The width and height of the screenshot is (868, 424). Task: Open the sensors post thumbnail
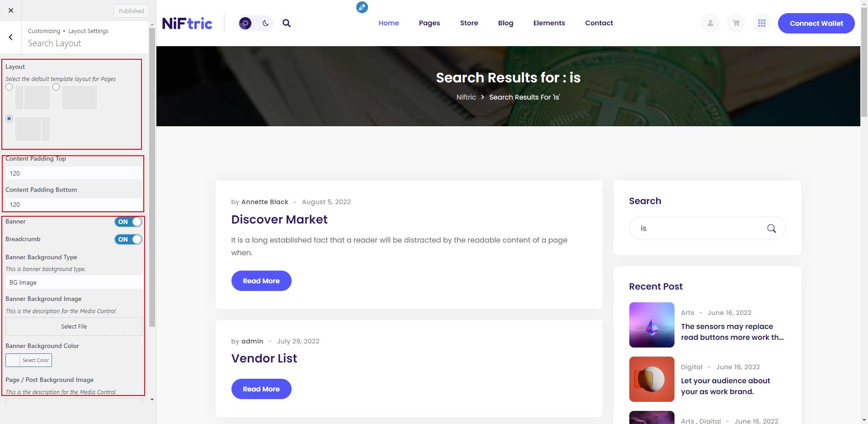(652, 325)
